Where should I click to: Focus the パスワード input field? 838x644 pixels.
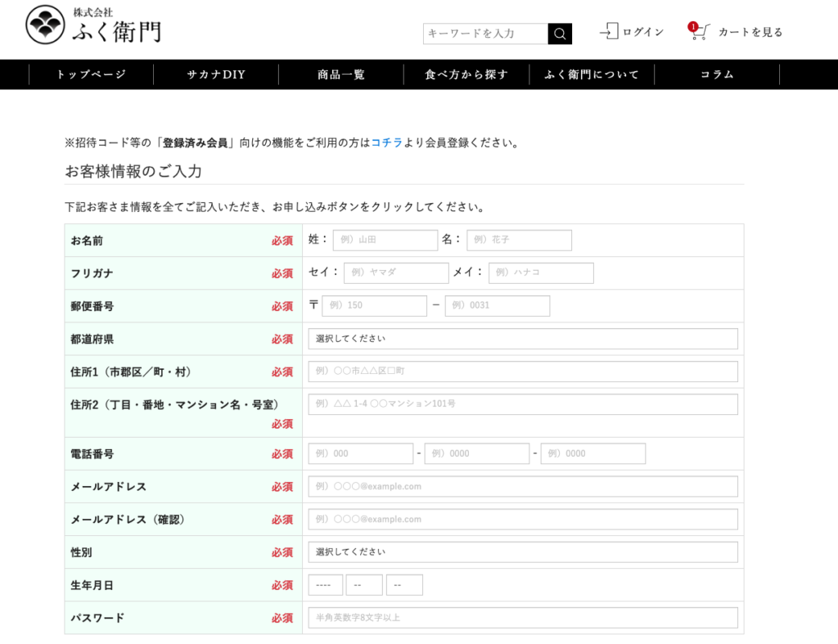(x=523, y=618)
